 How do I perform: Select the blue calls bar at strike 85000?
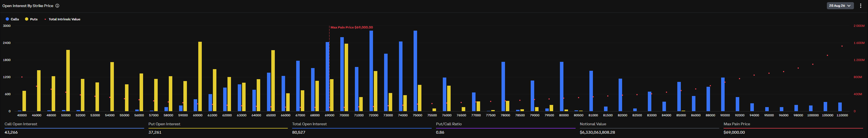coord(679,97)
